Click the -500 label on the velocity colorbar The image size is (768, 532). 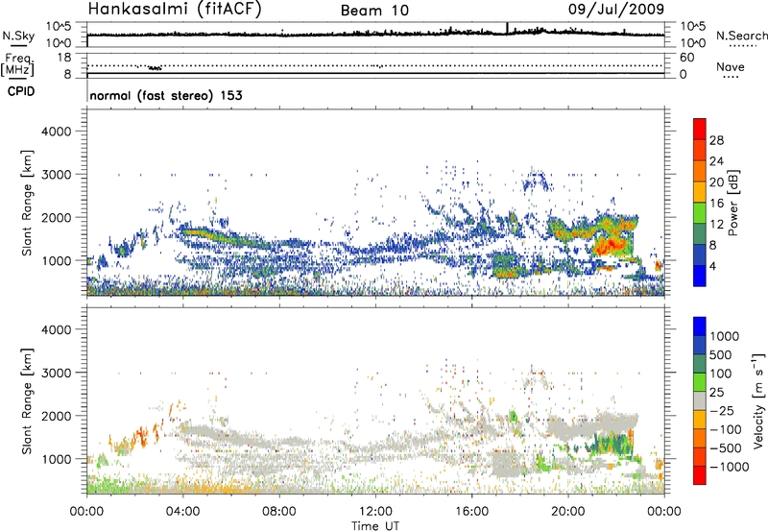point(726,448)
